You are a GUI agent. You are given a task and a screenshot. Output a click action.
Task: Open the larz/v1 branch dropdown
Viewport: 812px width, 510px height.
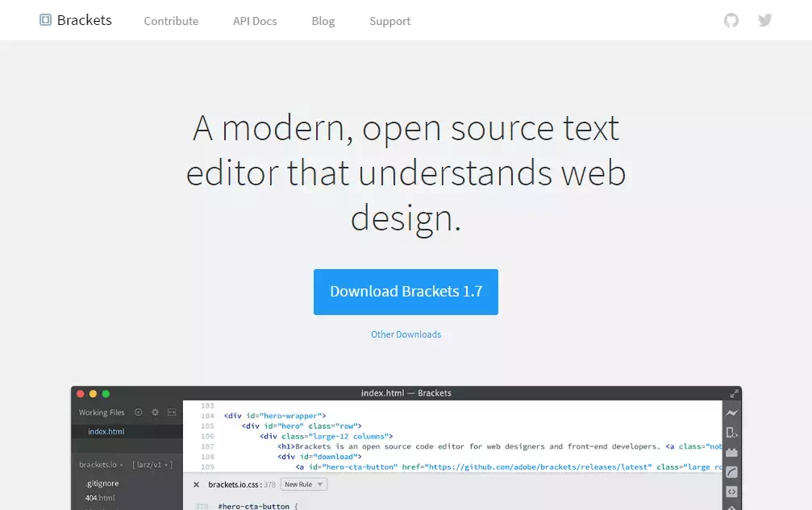coord(152,465)
